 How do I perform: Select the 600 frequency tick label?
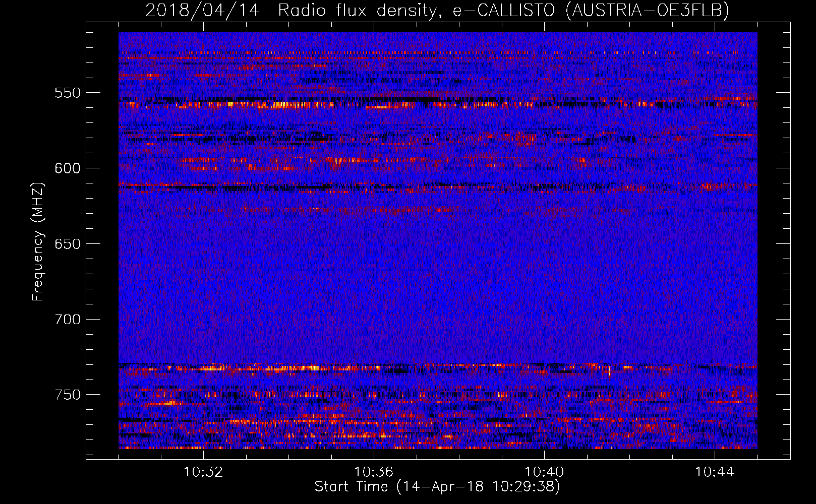(68, 168)
